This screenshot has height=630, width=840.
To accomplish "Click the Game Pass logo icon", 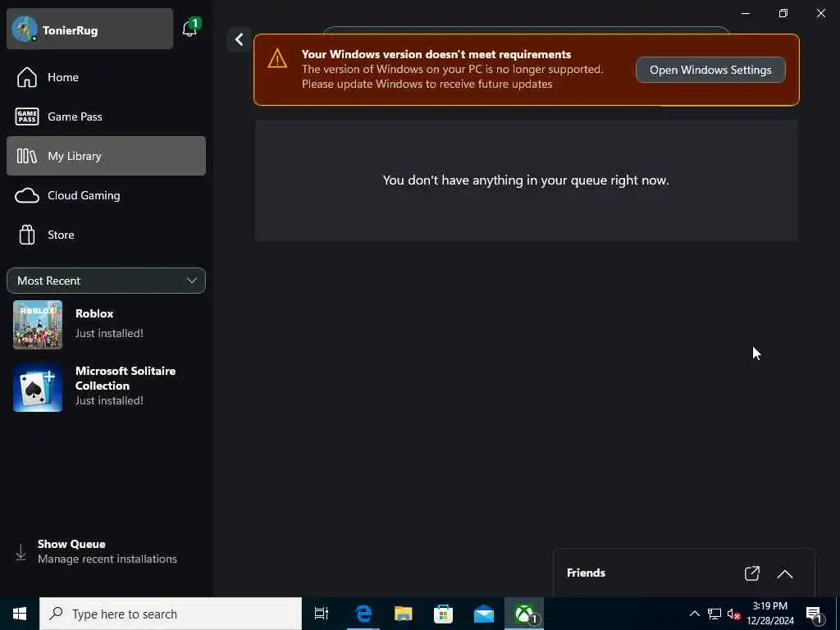I will point(27,116).
